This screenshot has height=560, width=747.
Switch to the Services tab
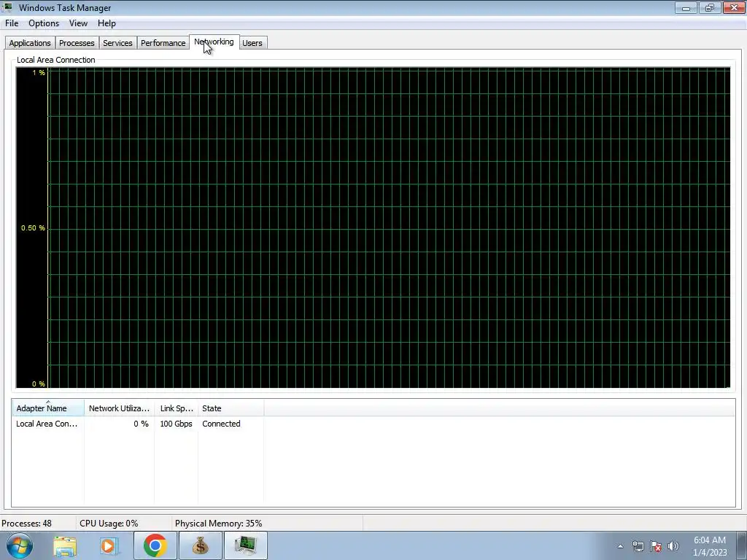(x=117, y=43)
